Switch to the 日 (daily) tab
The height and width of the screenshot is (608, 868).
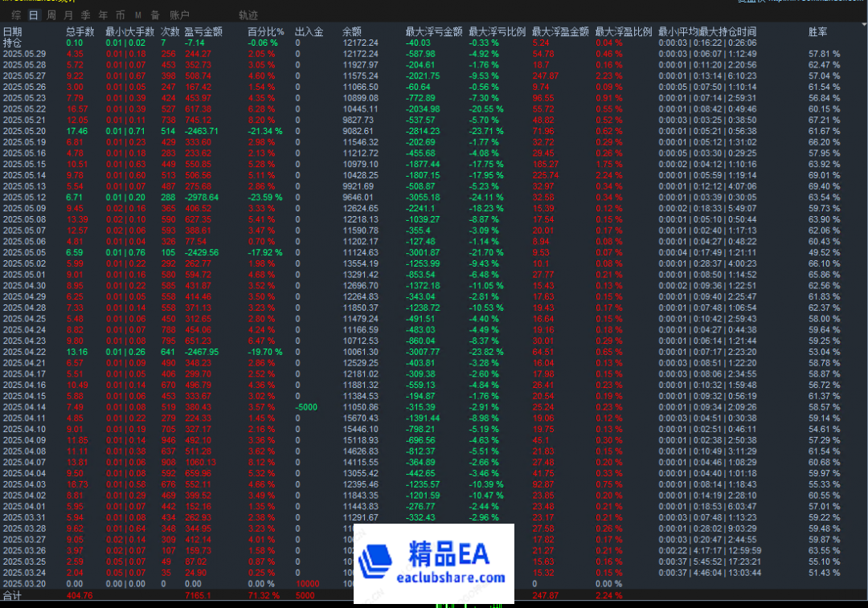click(33, 15)
